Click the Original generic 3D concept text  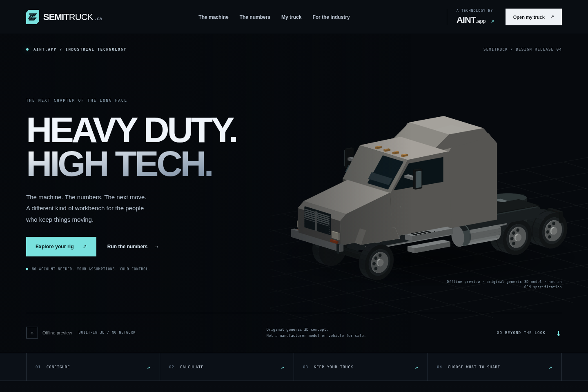[316, 332]
